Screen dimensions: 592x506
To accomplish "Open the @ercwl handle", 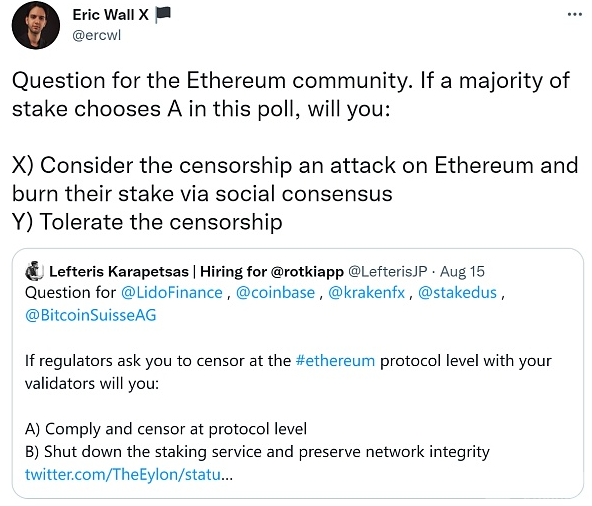I will click(x=96, y=35).
